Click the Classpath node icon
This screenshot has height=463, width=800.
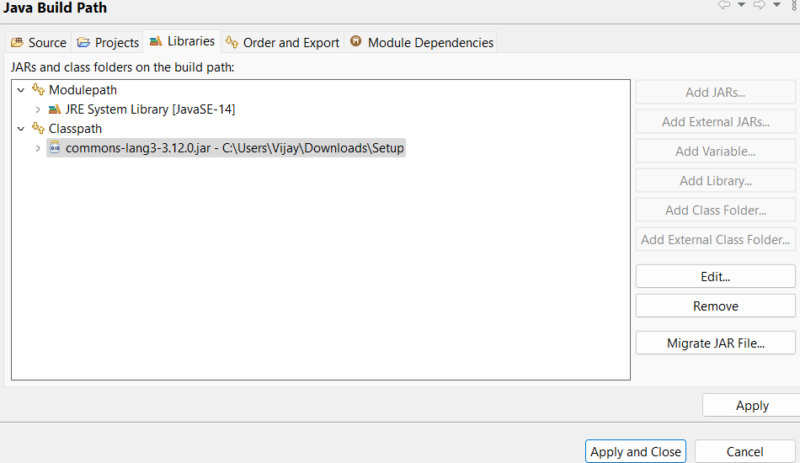click(x=39, y=129)
